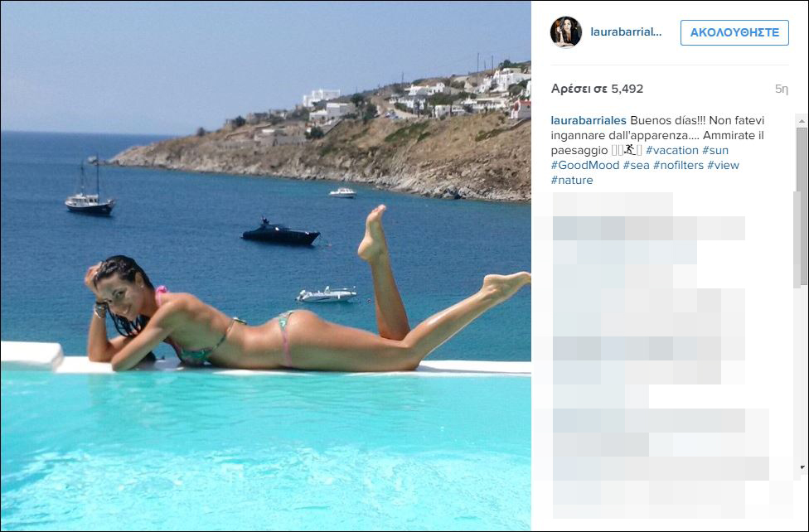Open the profile avatar picture
The height and width of the screenshot is (532, 809).
(x=566, y=32)
